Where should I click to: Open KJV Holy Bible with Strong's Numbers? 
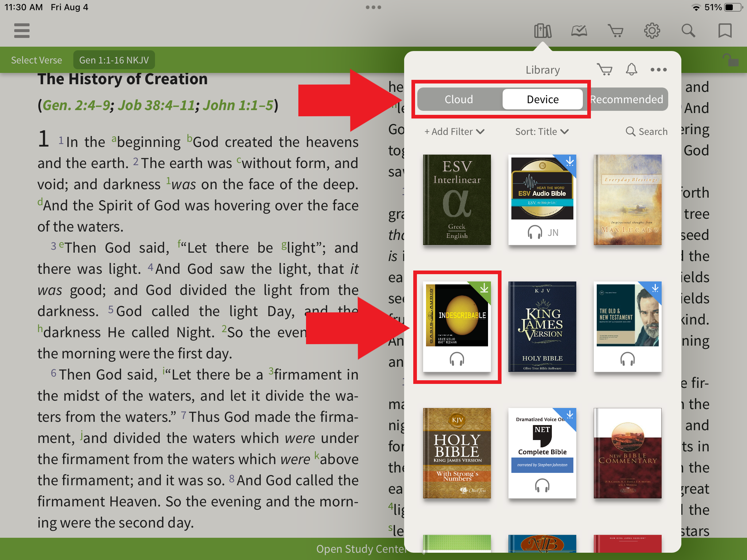[x=457, y=453]
